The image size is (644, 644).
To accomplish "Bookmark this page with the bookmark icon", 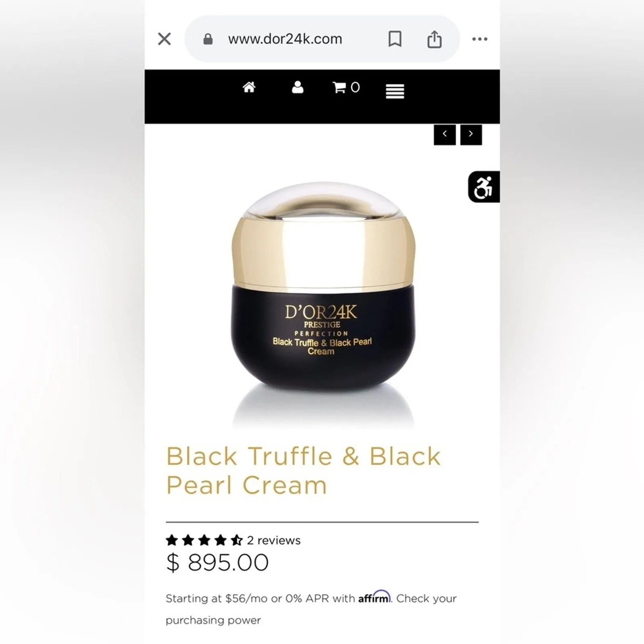I will (x=395, y=39).
